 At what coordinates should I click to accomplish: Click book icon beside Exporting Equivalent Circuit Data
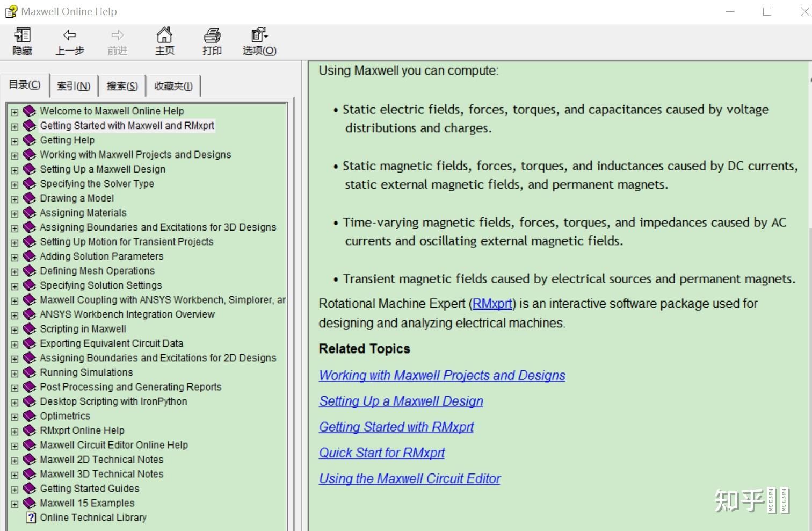[x=30, y=343]
